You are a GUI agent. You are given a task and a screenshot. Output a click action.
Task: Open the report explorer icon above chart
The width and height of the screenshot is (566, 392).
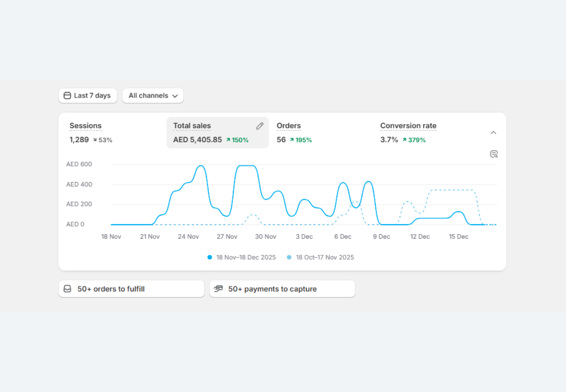click(x=493, y=154)
